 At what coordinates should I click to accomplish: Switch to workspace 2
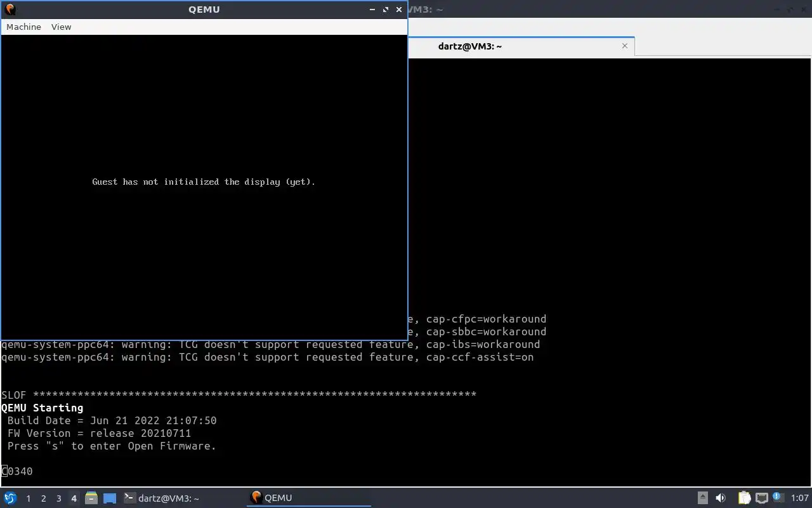point(43,498)
